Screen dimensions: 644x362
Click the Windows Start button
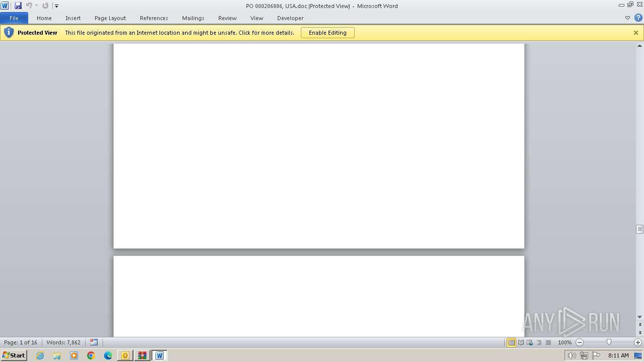pos(14,355)
